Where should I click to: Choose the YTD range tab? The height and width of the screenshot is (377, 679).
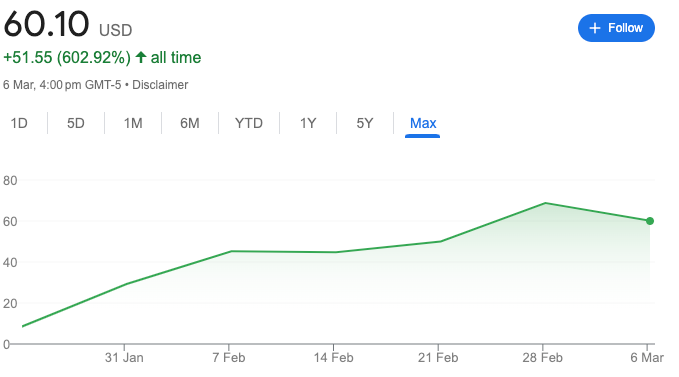point(249,123)
